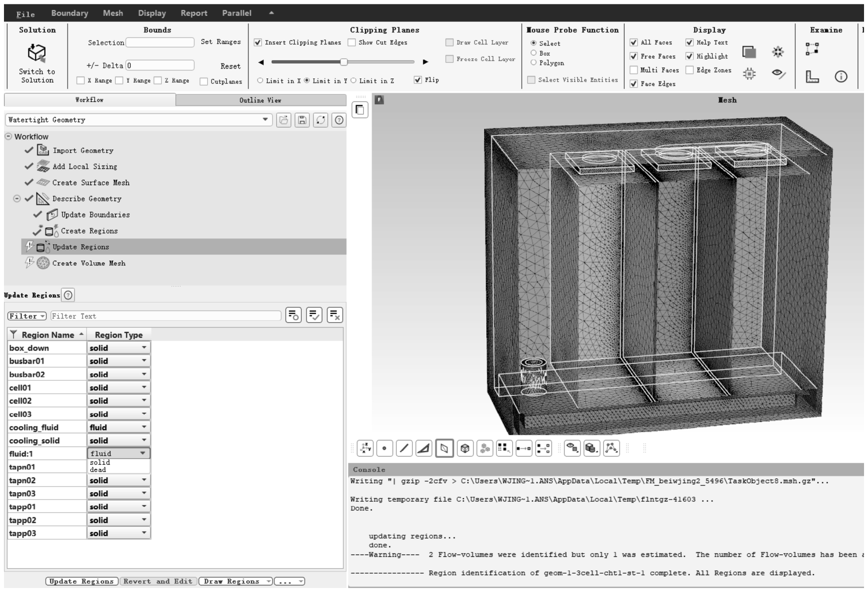This screenshot has width=868, height=592.
Task: Choose dead option in fluid:1 dropdown
Action: click(98, 470)
